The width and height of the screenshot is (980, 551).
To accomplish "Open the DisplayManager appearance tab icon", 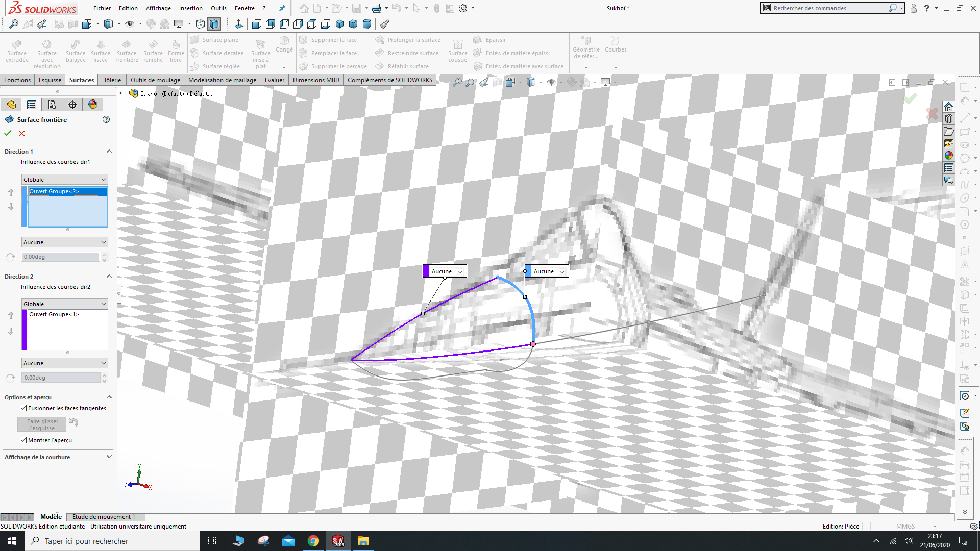I will tap(93, 105).
